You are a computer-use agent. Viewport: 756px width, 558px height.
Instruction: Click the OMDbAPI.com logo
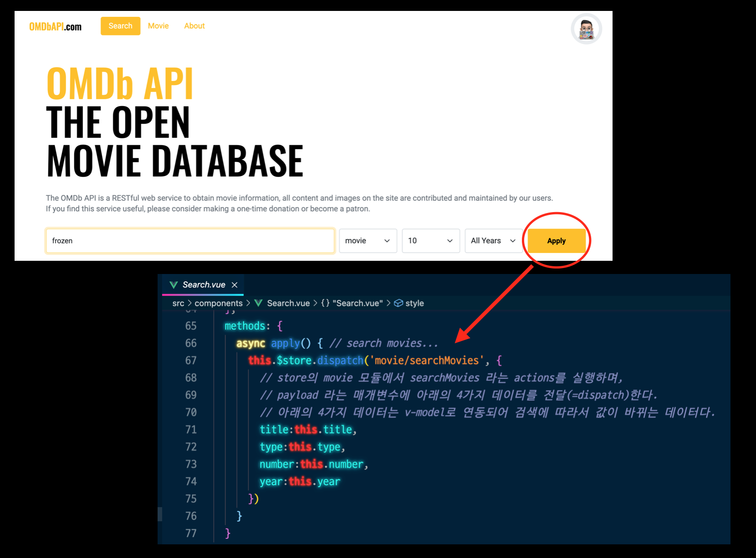(55, 26)
